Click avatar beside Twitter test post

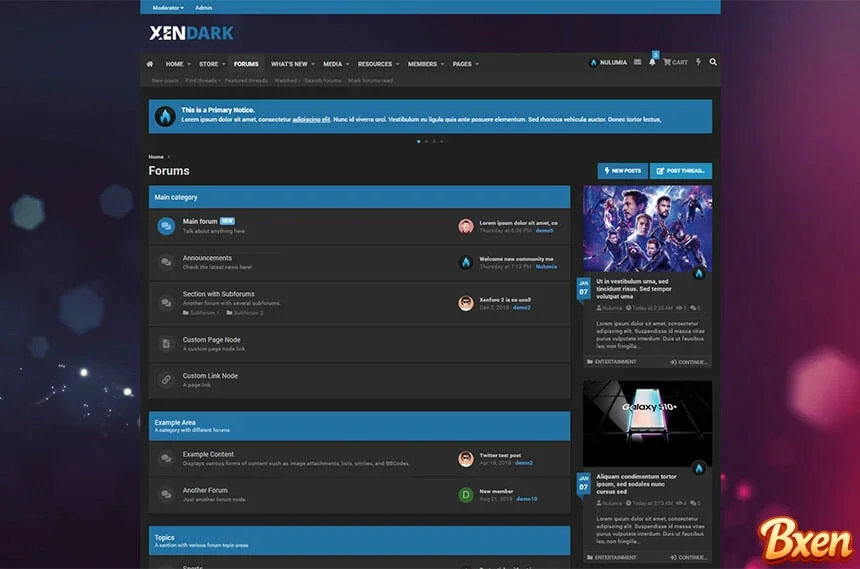point(466,459)
